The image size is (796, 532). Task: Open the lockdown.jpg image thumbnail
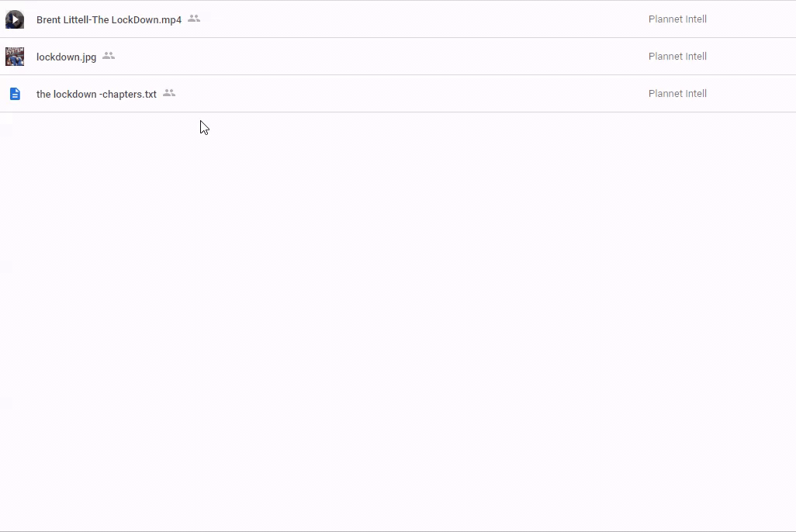pos(15,57)
